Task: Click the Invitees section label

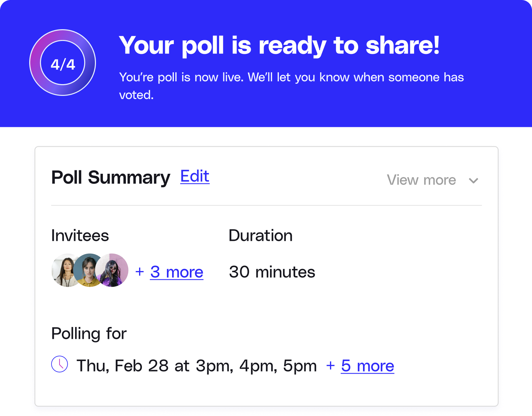Action: (80, 236)
